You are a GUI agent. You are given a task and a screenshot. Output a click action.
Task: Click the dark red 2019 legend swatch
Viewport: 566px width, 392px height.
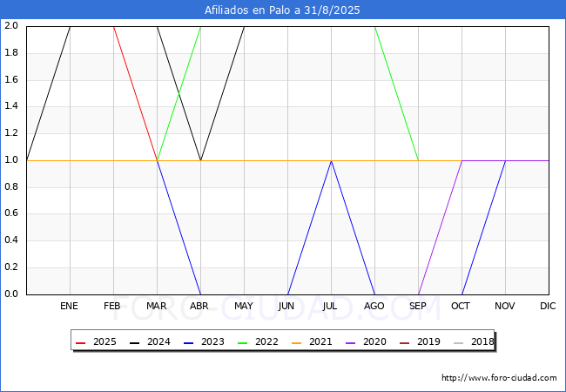tap(404, 342)
